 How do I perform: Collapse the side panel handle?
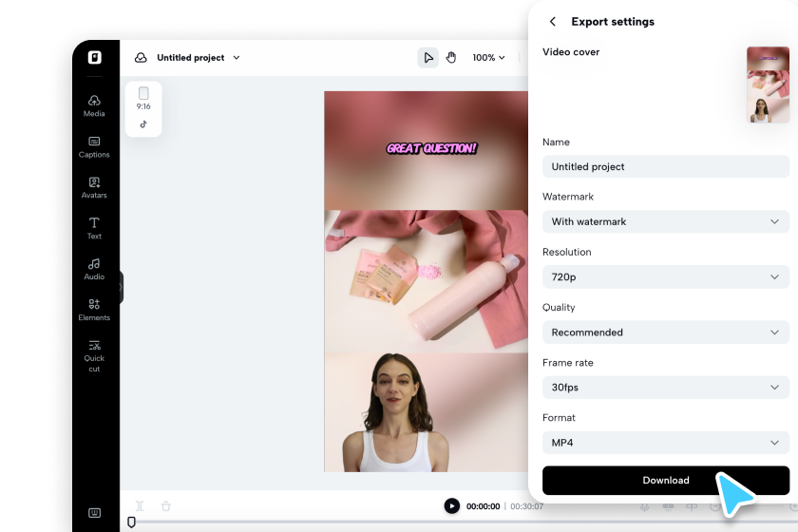pyautogui.click(x=122, y=287)
